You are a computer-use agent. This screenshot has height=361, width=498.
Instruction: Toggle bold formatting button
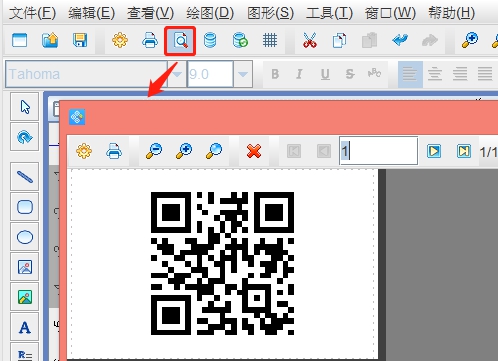[275, 74]
